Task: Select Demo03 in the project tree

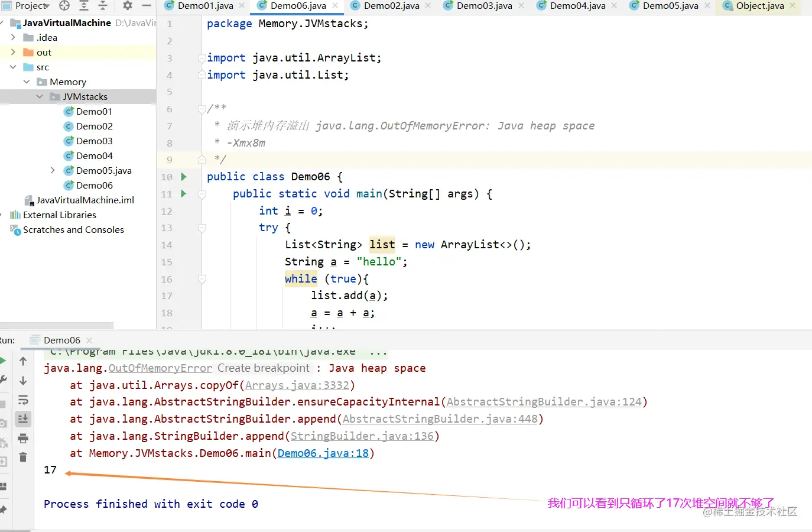Action: (x=95, y=141)
